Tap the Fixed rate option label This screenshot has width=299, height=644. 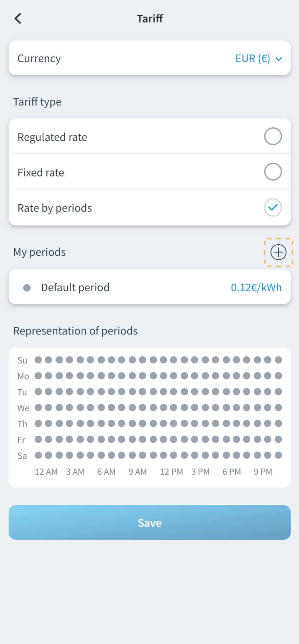click(x=41, y=172)
